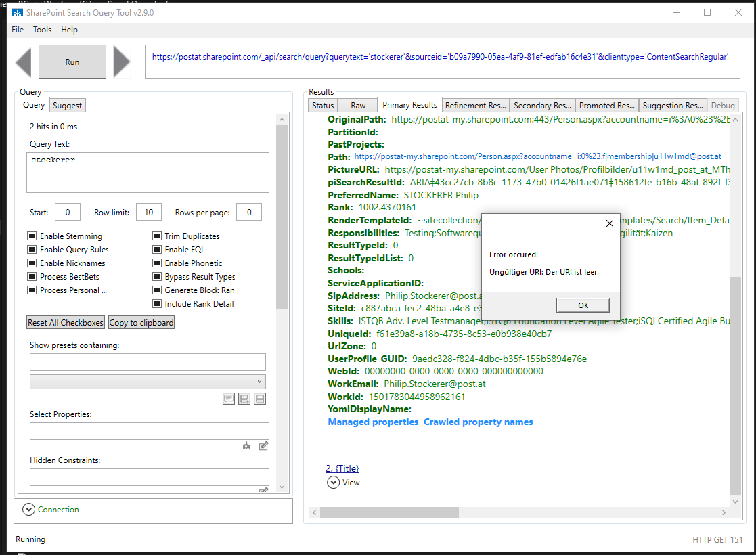The width and height of the screenshot is (756, 555).
Task: Dismiss the error dialog with OK
Action: [582, 305]
